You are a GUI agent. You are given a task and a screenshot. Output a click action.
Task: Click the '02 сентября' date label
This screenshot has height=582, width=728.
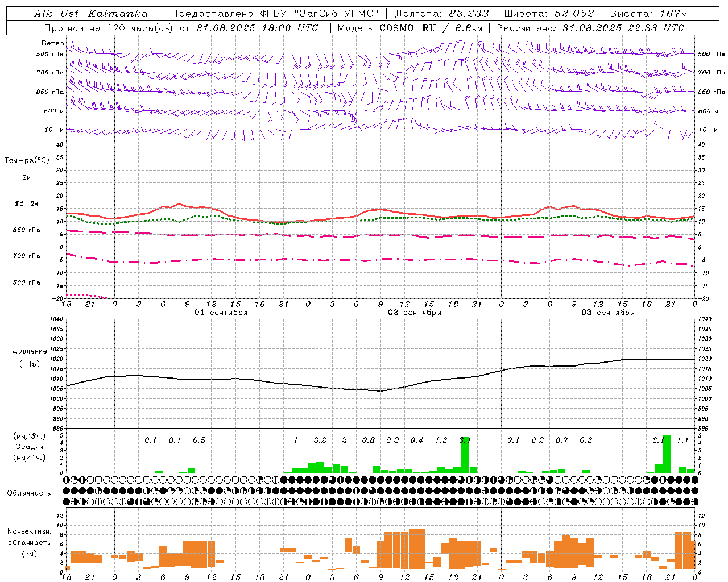coord(415,313)
